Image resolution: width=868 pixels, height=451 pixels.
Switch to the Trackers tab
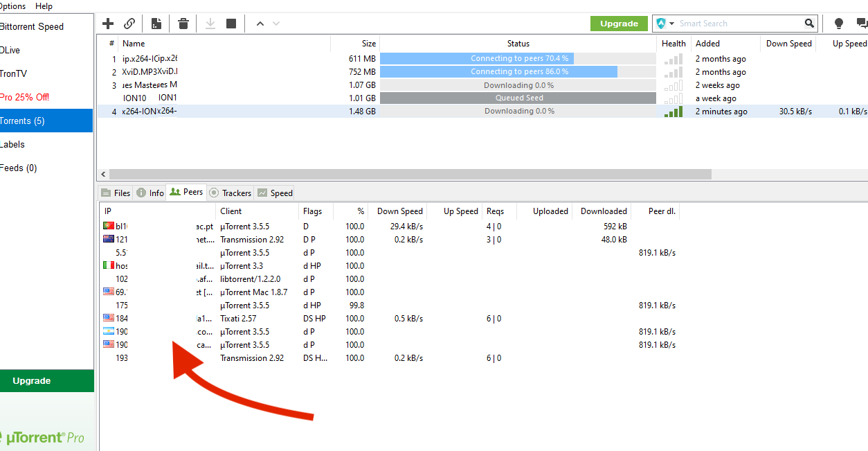[230, 193]
